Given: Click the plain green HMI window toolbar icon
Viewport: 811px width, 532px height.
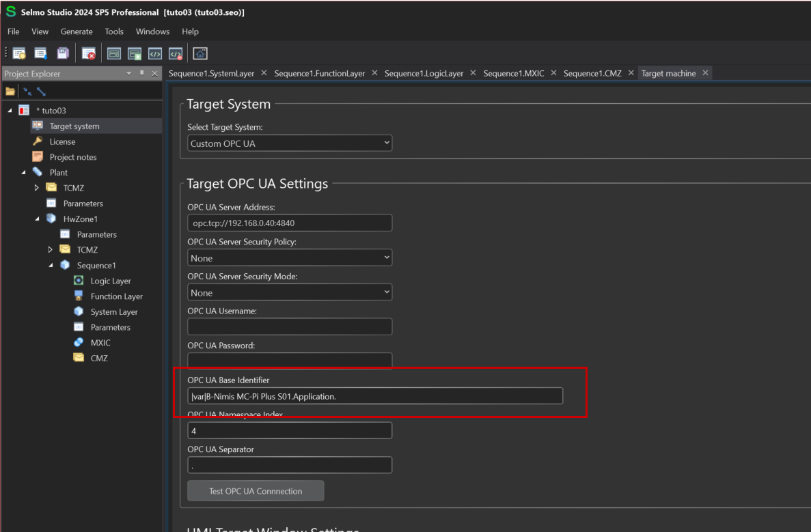Looking at the screenshot, I should point(114,53).
